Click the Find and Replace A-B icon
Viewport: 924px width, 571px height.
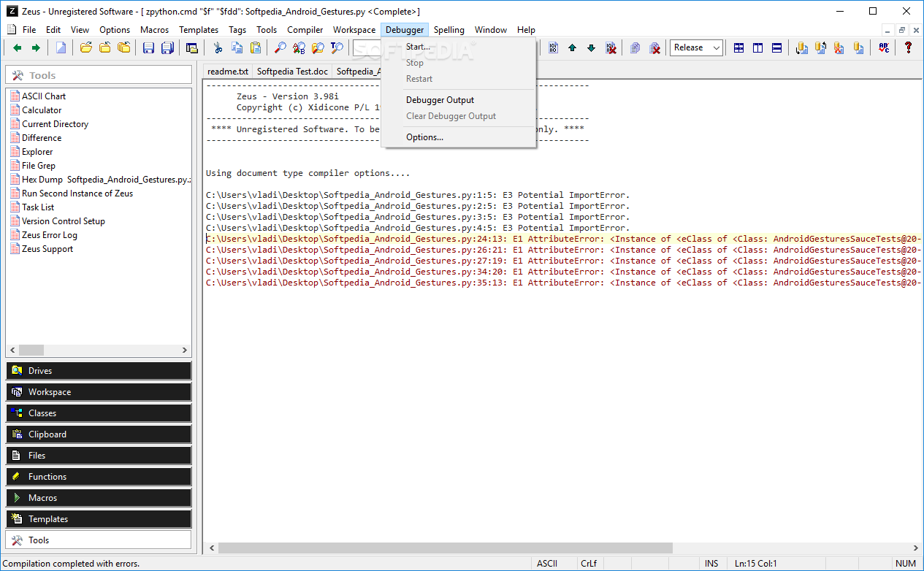[299, 47]
